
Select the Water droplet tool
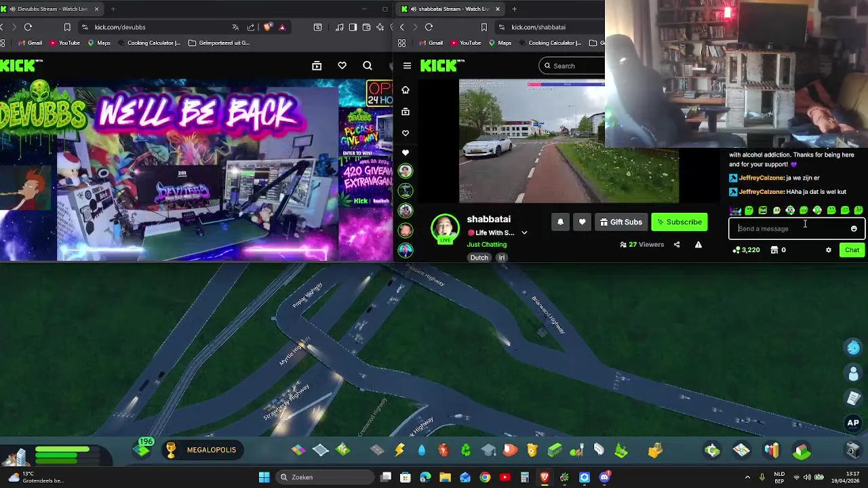point(421,449)
